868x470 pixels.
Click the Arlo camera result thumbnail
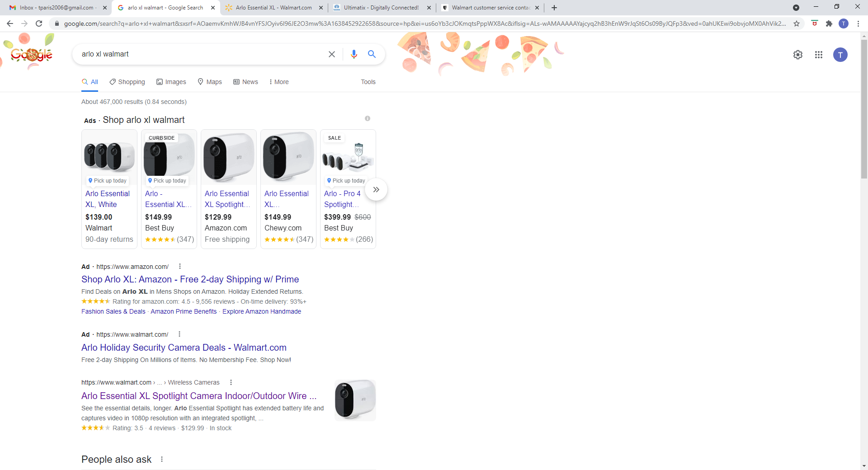pyautogui.click(x=355, y=400)
